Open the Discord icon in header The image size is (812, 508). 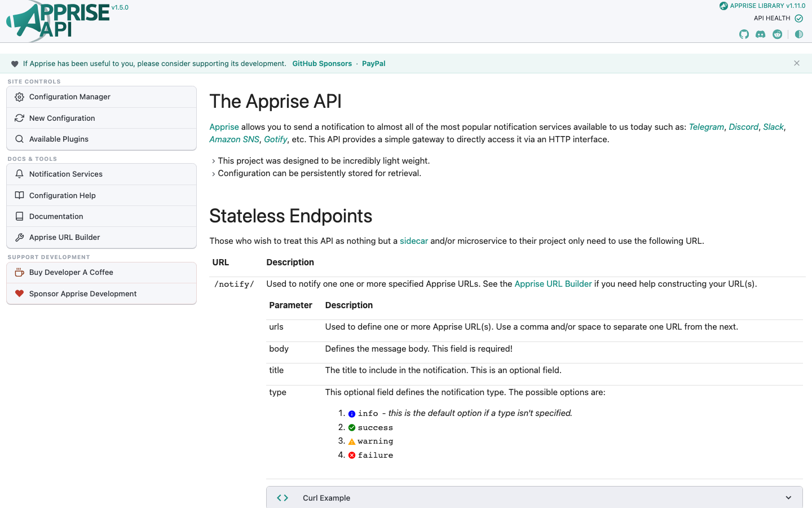point(761,34)
